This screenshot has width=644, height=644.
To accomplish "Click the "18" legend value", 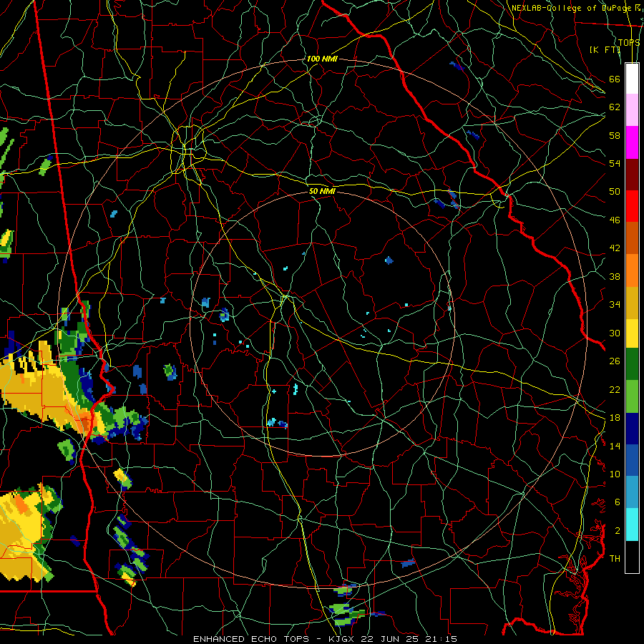I will tap(615, 418).
